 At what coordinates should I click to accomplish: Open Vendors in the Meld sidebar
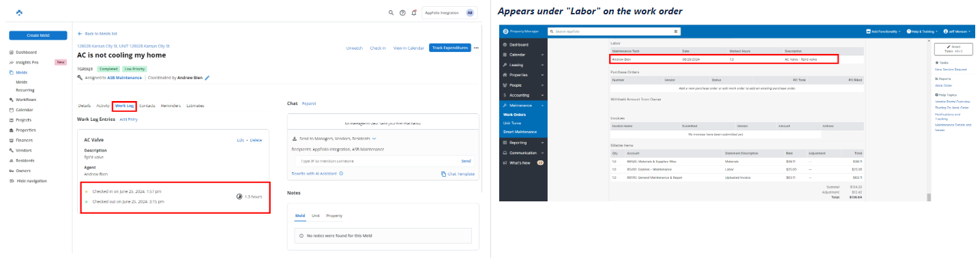(24, 150)
